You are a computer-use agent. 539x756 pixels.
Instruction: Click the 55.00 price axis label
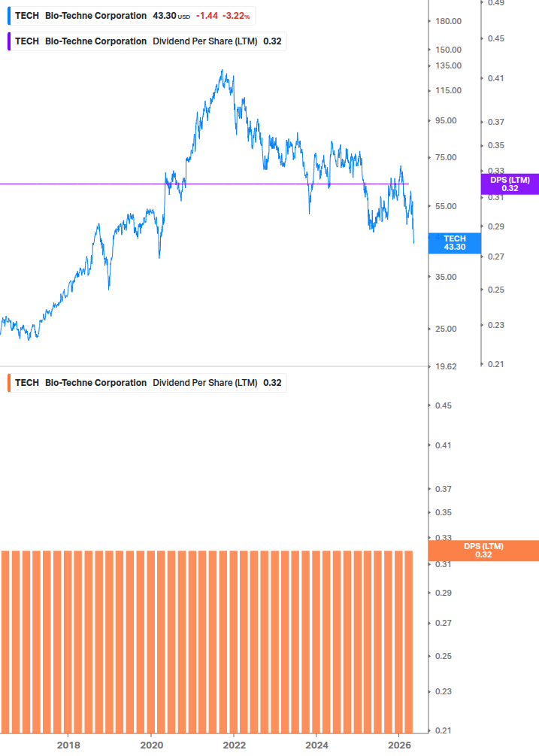click(x=446, y=206)
